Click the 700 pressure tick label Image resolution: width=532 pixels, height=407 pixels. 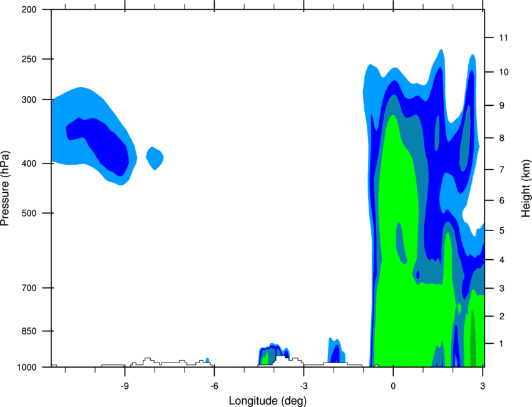click(x=29, y=288)
